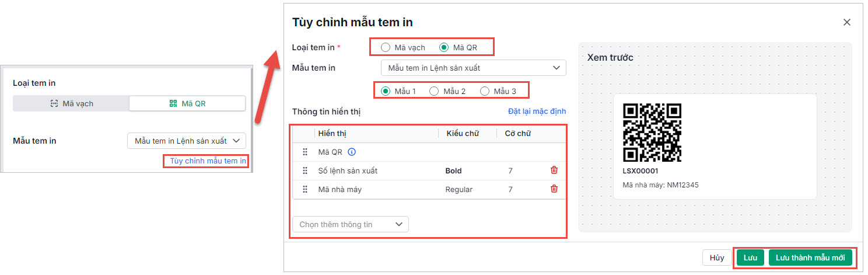Delete the Số lệnh sản xuất row
Screen dimensions: 868x275
[554, 170]
